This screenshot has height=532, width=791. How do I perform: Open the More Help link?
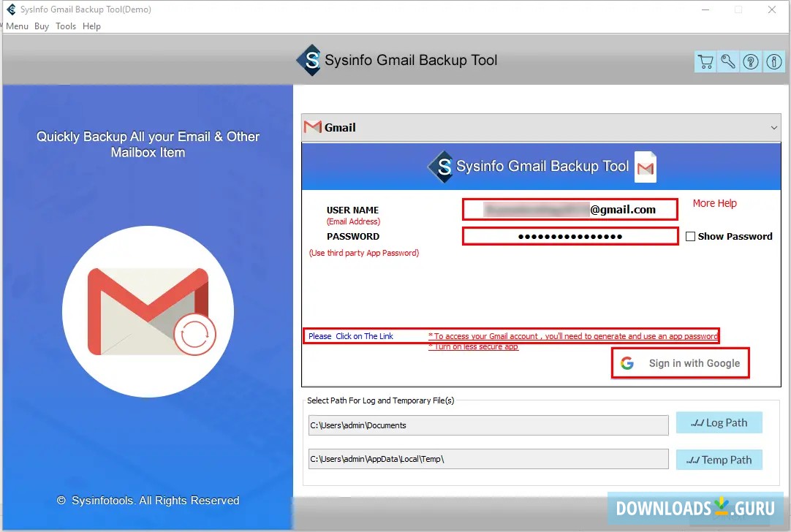714,203
